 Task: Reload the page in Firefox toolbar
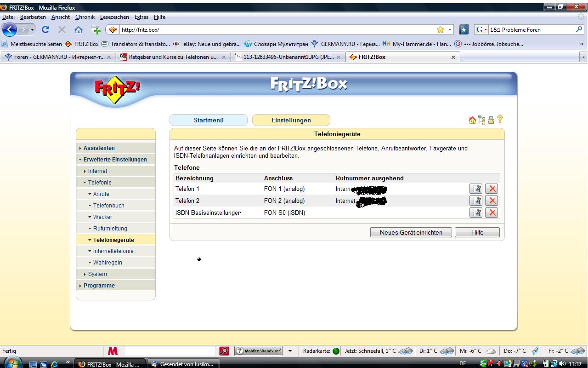[x=45, y=29]
